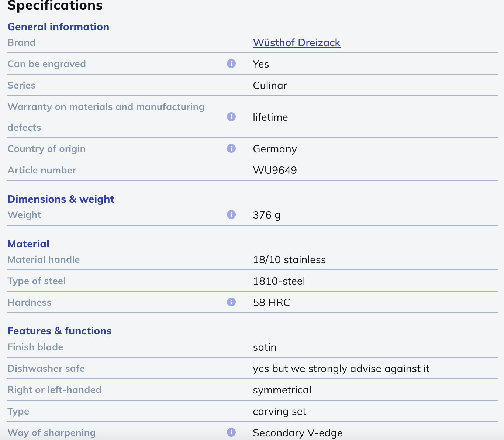Click the series value 'Culinar'

point(270,85)
